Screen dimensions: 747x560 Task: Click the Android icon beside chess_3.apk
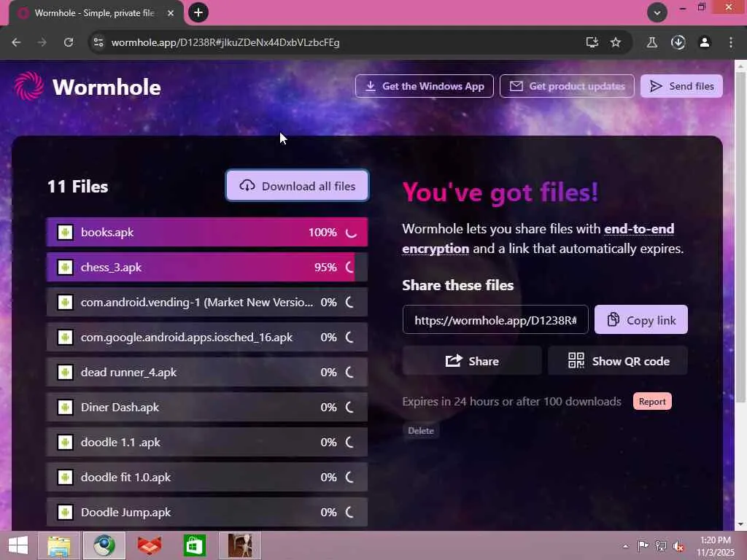tap(65, 267)
